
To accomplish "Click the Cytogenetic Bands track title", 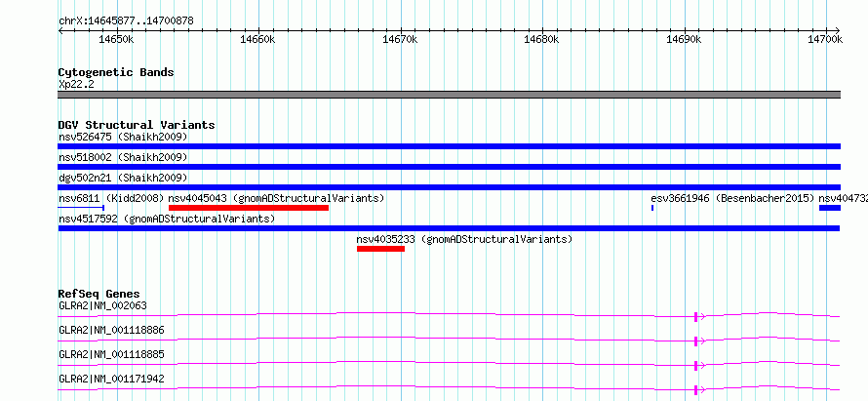I will [x=116, y=72].
